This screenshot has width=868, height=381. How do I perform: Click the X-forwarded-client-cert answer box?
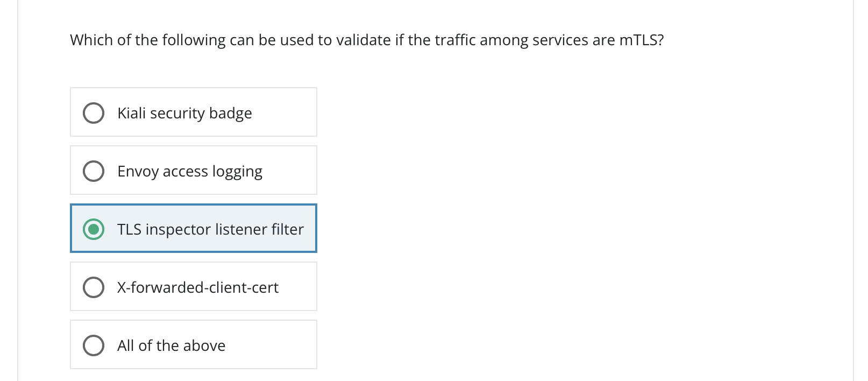[193, 286]
